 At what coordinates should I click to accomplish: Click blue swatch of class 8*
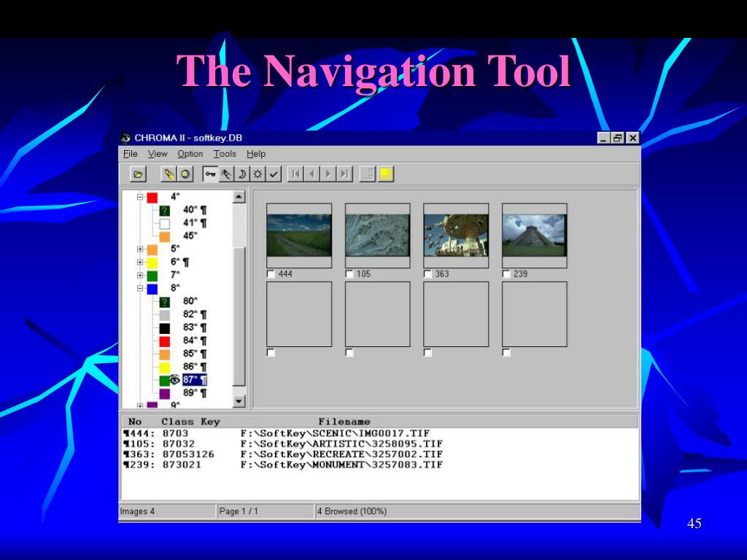152,289
